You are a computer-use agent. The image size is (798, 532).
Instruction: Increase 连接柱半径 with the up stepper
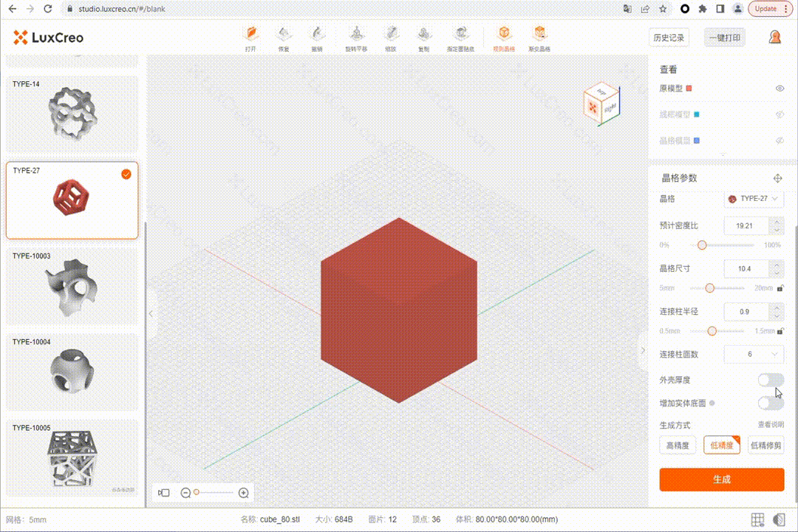pos(777,307)
